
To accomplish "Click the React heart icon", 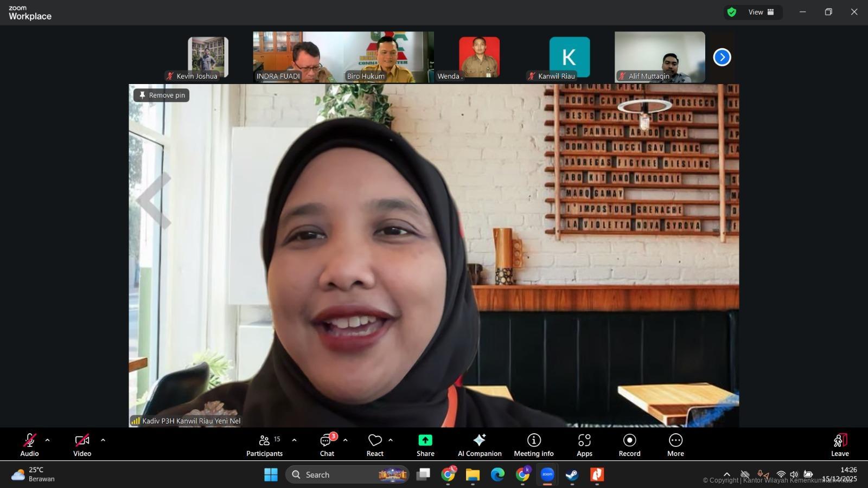I will click(374, 445).
